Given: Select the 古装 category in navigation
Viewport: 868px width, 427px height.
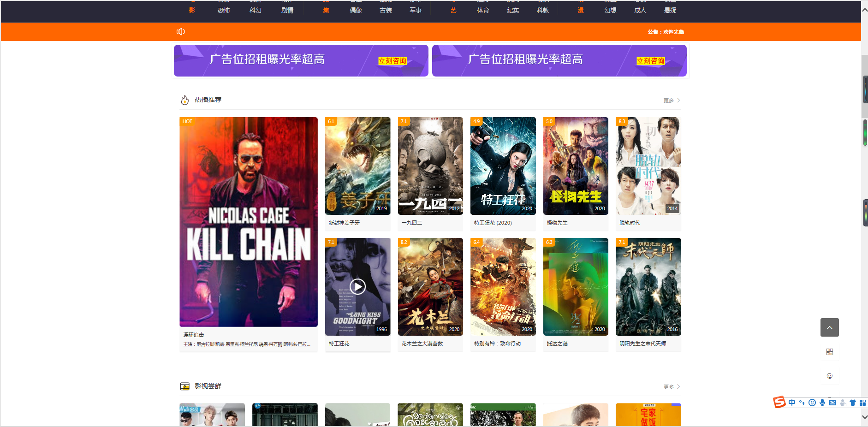Looking at the screenshot, I should tap(386, 10).
